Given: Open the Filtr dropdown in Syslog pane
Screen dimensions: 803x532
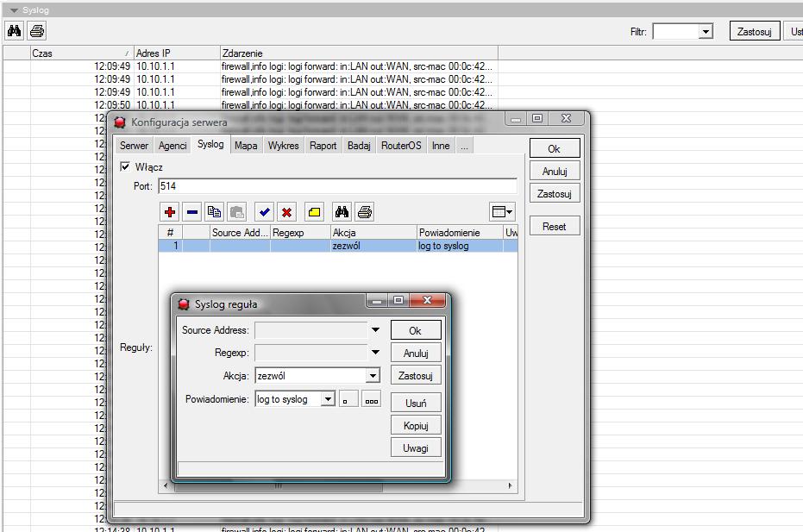Looking at the screenshot, I should pos(706,32).
